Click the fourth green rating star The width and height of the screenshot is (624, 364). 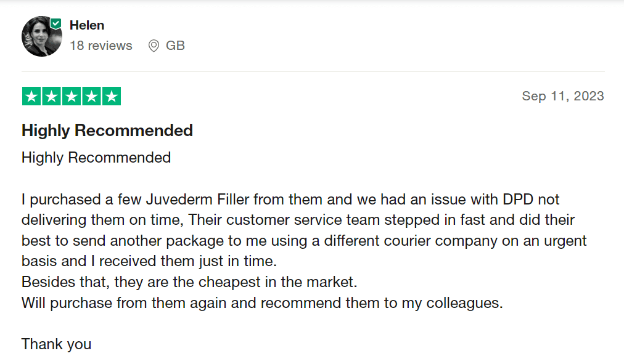tap(91, 97)
